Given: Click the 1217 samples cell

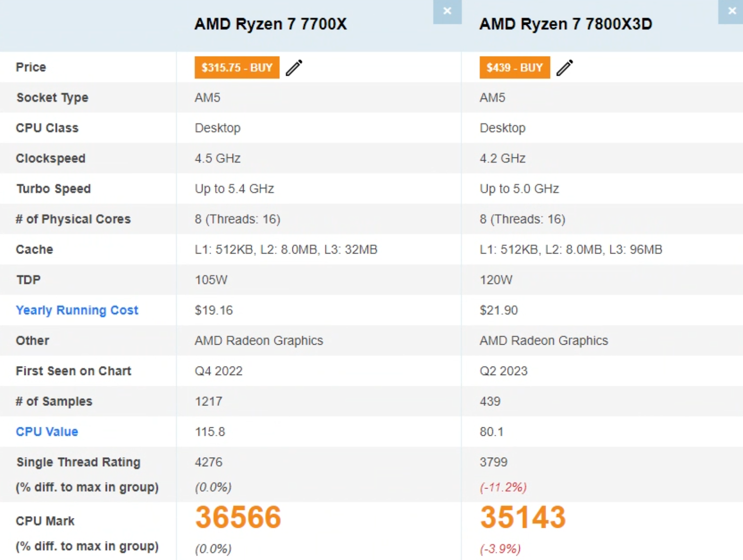Looking at the screenshot, I should [x=208, y=401].
